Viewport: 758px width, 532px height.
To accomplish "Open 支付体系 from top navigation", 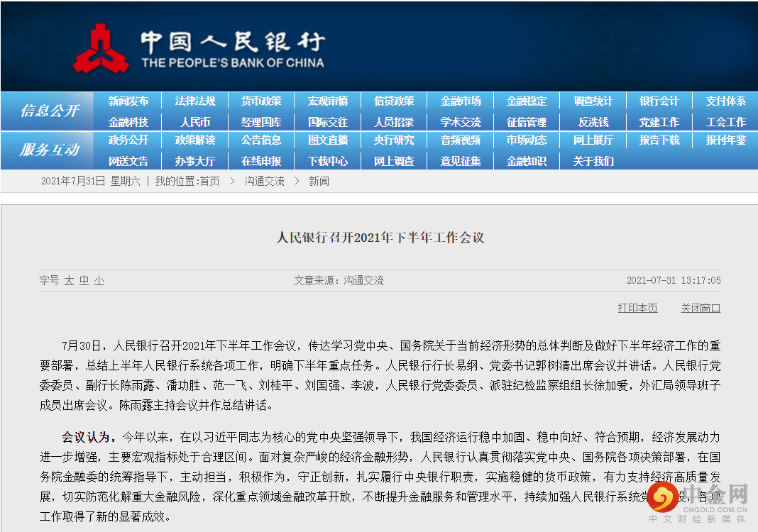I will click(x=725, y=101).
